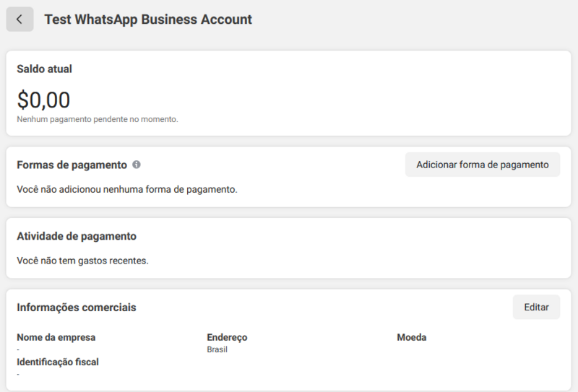The image size is (578, 392).
Task: Click Adicionar forma de pagamento button
Action: tap(483, 165)
